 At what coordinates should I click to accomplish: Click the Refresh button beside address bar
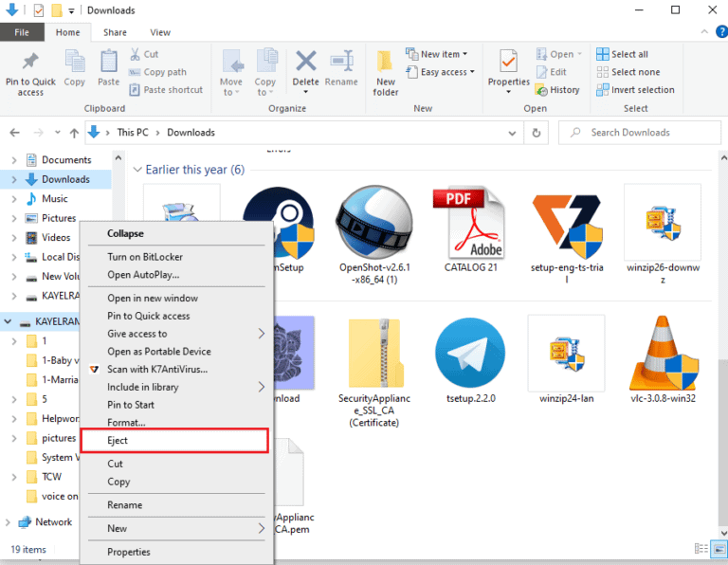[x=536, y=133]
